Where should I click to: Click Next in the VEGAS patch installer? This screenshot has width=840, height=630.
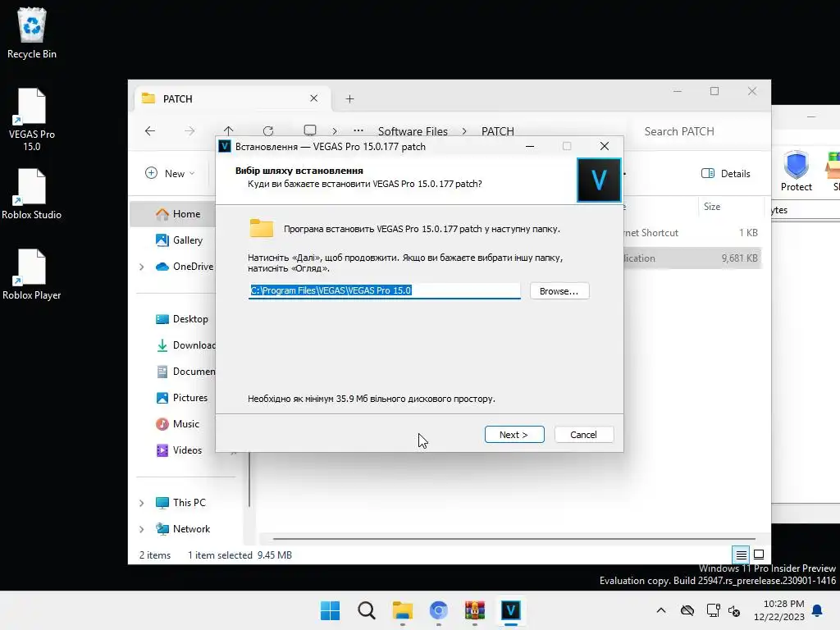pos(514,435)
